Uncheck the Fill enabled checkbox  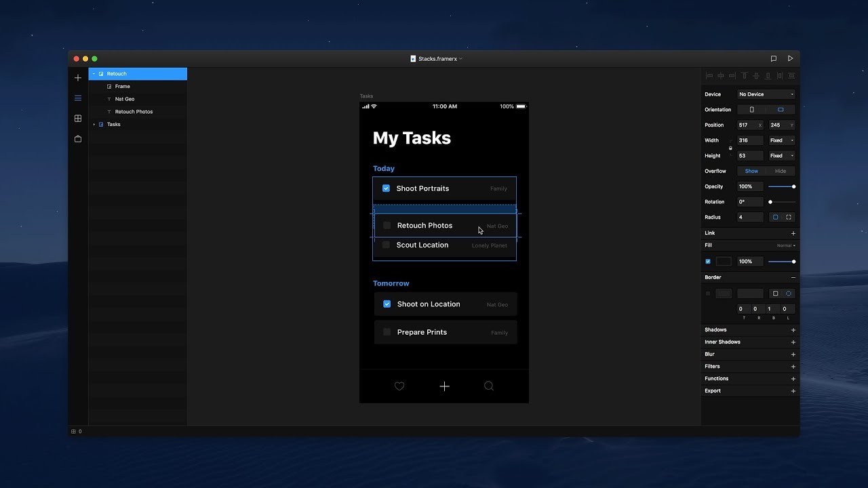click(708, 262)
